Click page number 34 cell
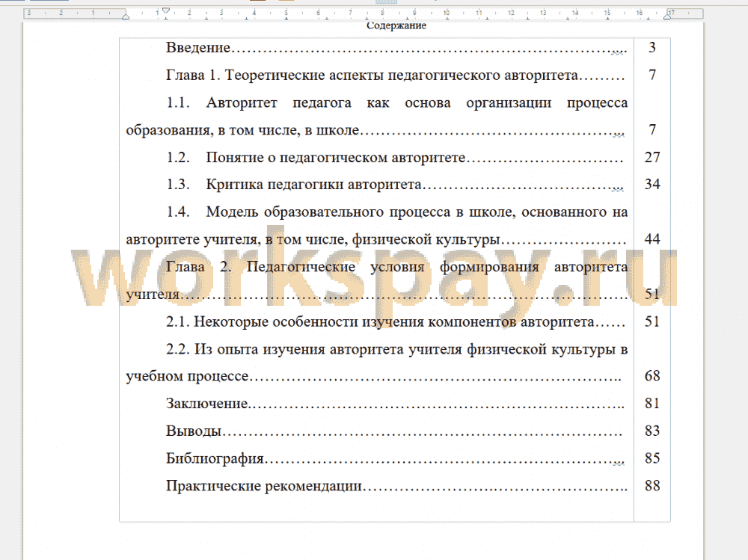Image resolution: width=748 pixels, height=560 pixels. click(652, 185)
